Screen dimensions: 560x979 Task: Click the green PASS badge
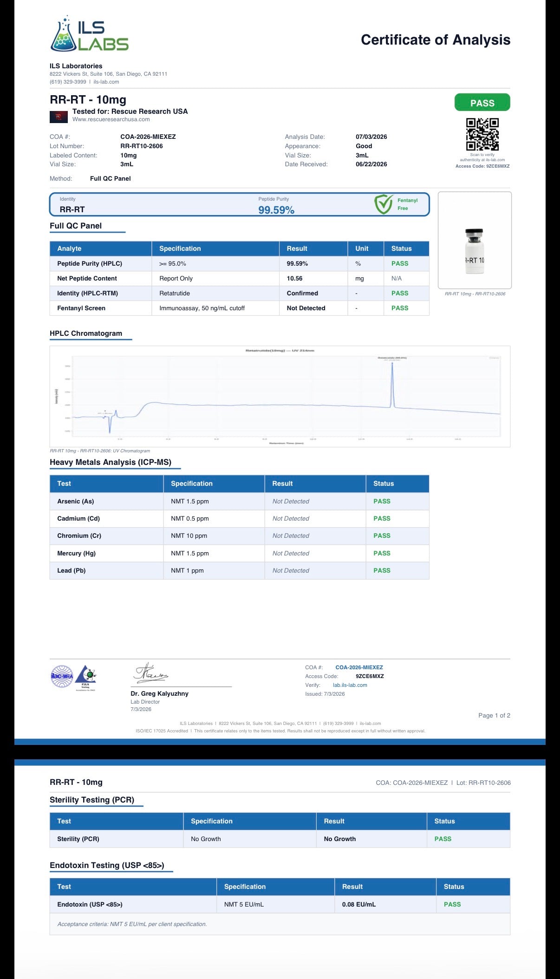[482, 103]
